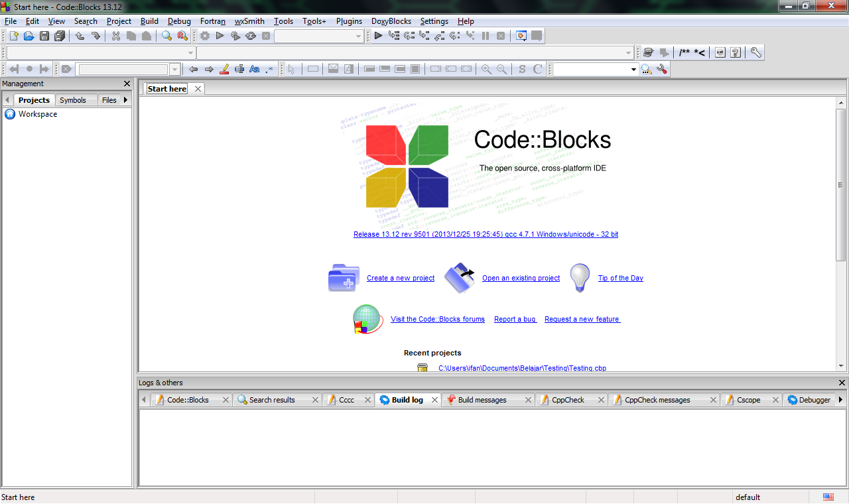Image resolution: width=849 pixels, height=504 pixels.
Task: Open DoxyBlocks CHM help icon
Action: click(x=736, y=52)
